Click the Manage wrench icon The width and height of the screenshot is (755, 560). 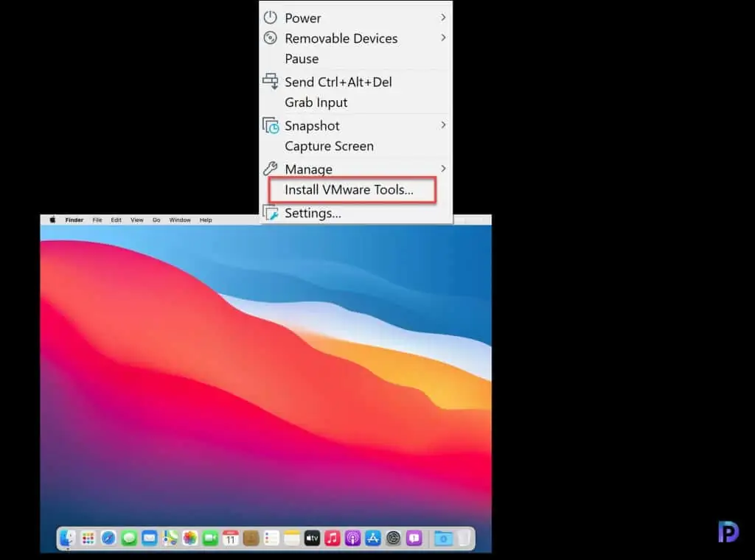pos(271,169)
